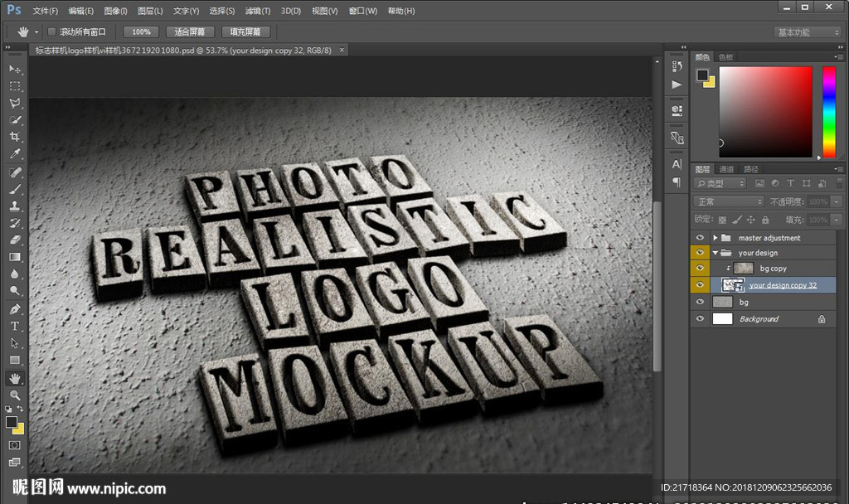This screenshot has width=849, height=504.
Task: Select the Pen tool
Action: pyautogui.click(x=15, y=308)
